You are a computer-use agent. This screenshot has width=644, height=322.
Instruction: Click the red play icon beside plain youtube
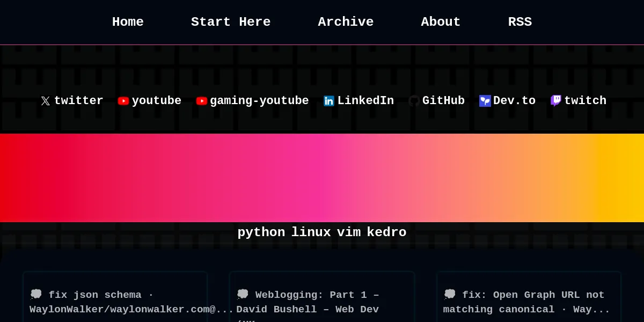coord(123,101)
